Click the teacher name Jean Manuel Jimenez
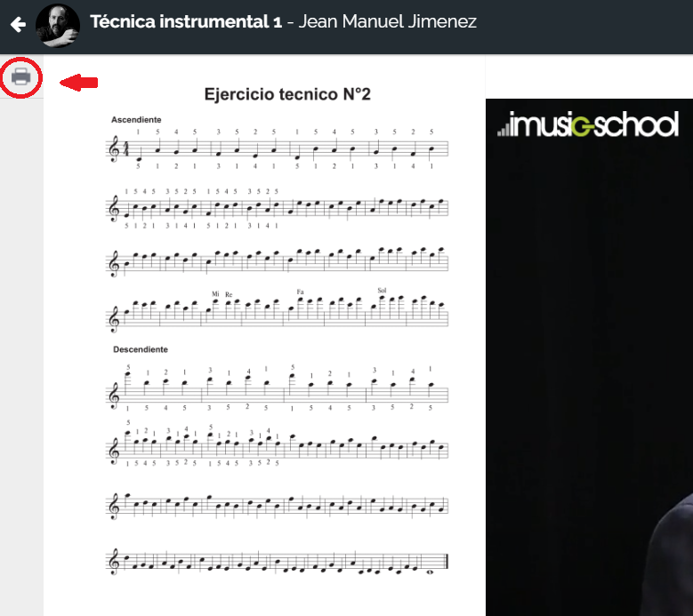Image resolution: width=693 pixels, height=616 pixels. tap(387, 21)
